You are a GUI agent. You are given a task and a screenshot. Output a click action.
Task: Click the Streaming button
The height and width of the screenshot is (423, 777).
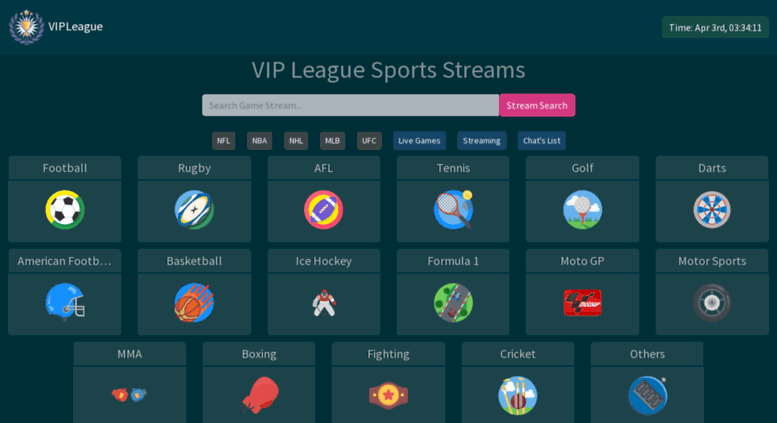[x=482, y=141]
